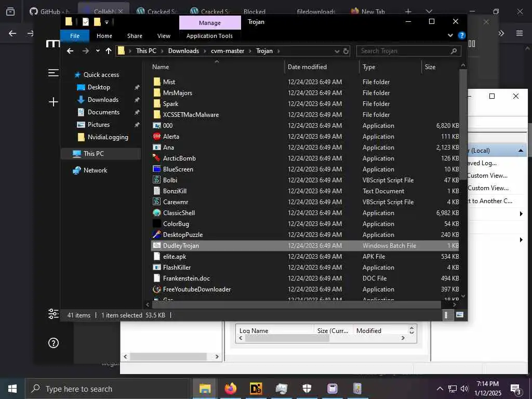Switch to large icons view in status bar
Viewport: 532px width, 399px height.
460,315
